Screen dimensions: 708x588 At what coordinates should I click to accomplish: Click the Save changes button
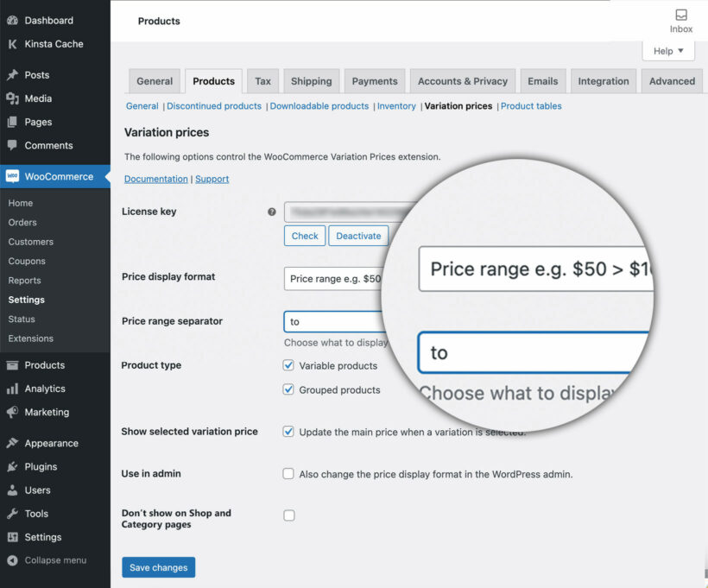pyautogui.click(x=159, y=567)
